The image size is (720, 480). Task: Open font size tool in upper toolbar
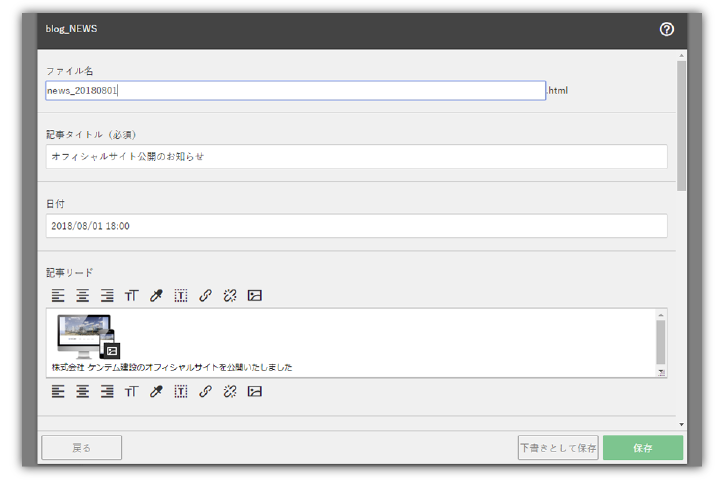coord(131,295)
